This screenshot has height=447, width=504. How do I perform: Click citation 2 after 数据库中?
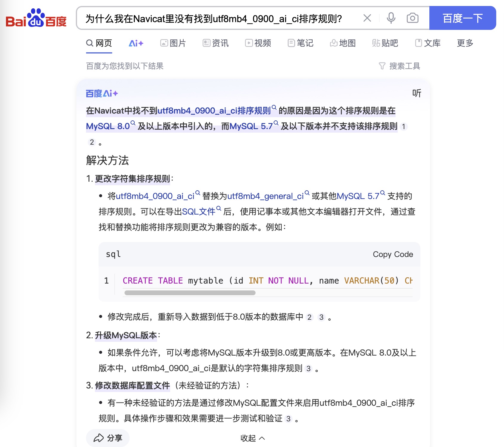click(x=310, y=317)
